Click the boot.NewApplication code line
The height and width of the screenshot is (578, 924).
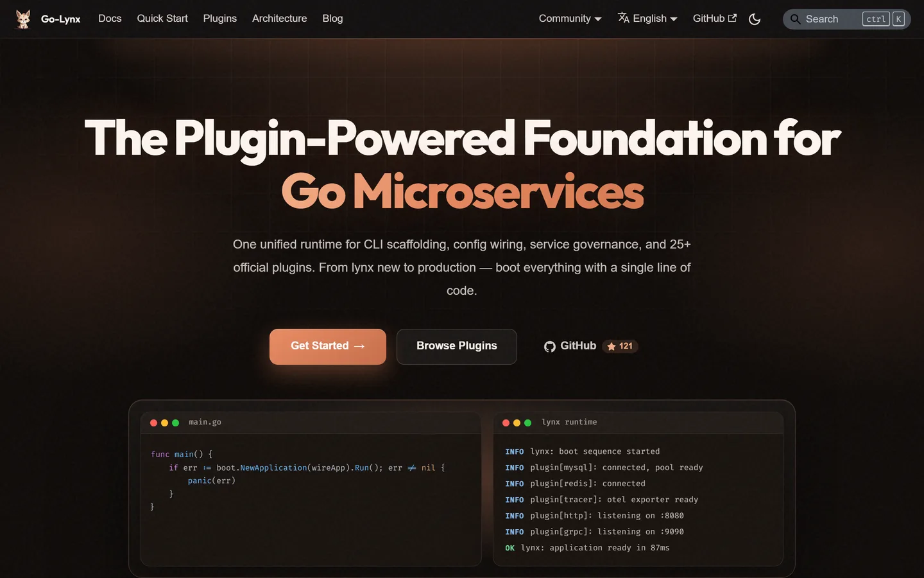click(x=307, y=468)
